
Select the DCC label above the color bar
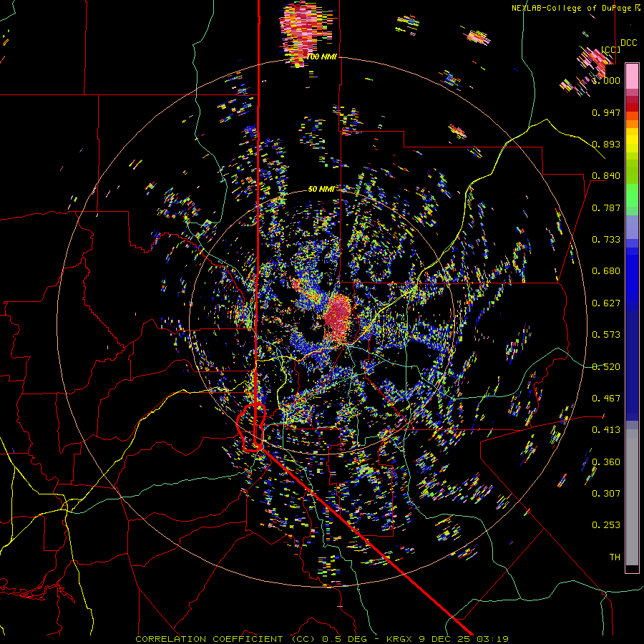coord(628,43)
